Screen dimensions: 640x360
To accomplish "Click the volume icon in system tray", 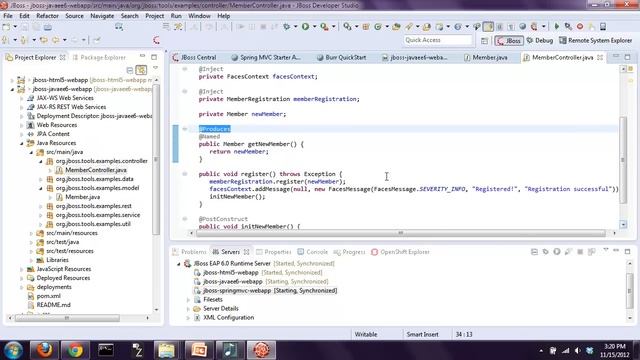I will pos(577,351).
